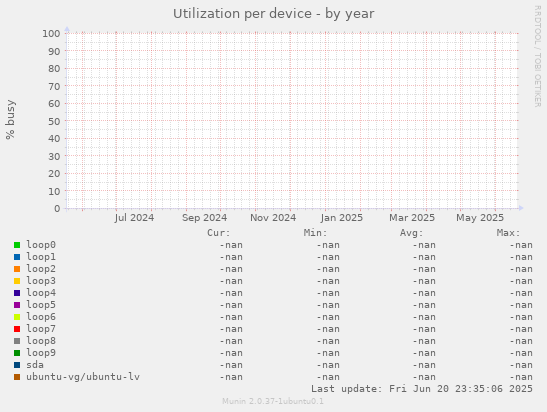The height and width of the screenshot is (412, 547).
Task: Select the loop5 legend label
Action: point(41,305)
